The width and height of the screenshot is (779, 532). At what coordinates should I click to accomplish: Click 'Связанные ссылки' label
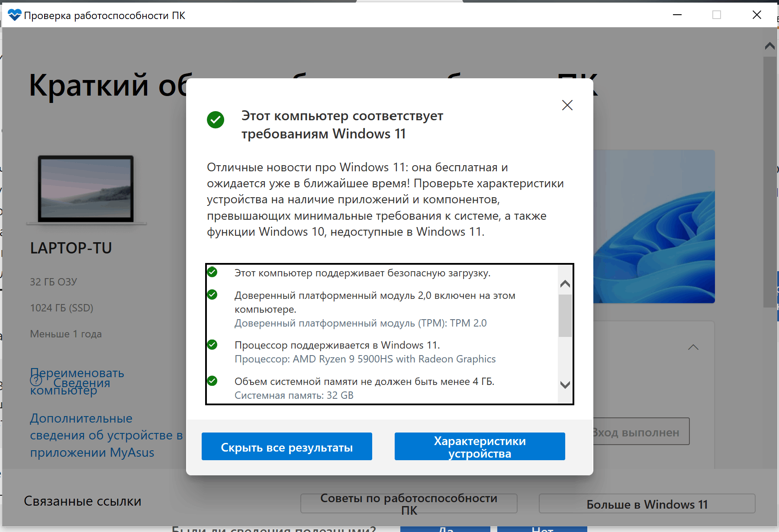83,501
